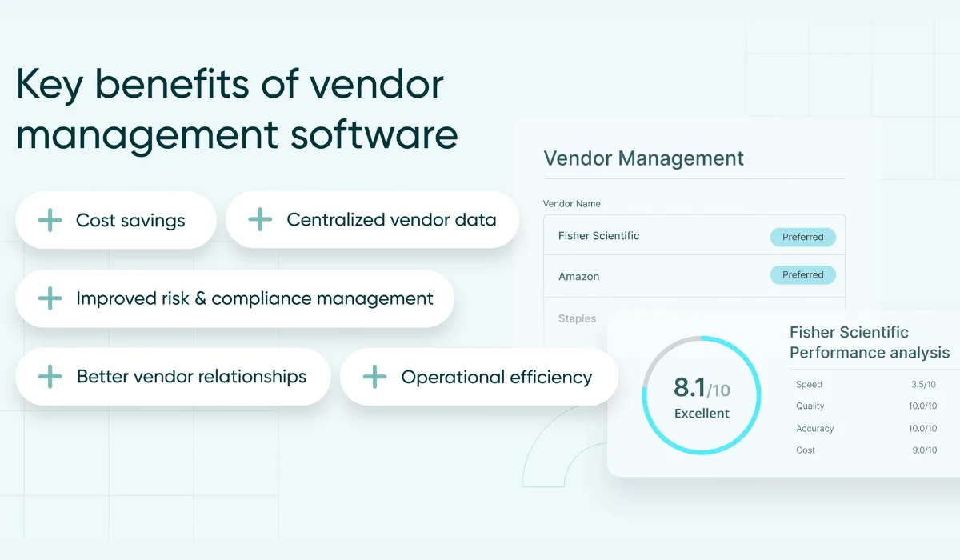Viewport: 960px width, 560px height.
Task: Click the Key benefits main headline
Action: pyautogui.click(x=237, y=110)
